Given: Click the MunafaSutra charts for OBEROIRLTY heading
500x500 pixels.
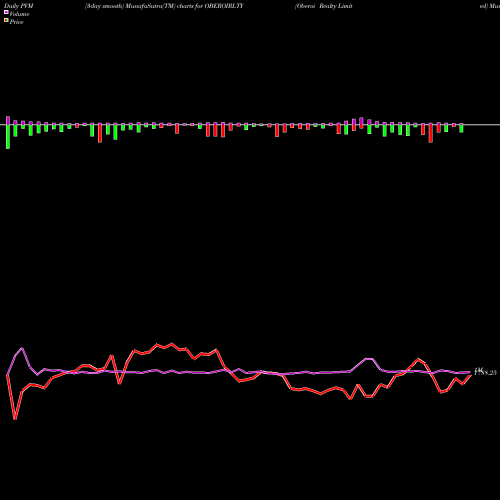Looking at the screenshot, I should click(164, 6).
